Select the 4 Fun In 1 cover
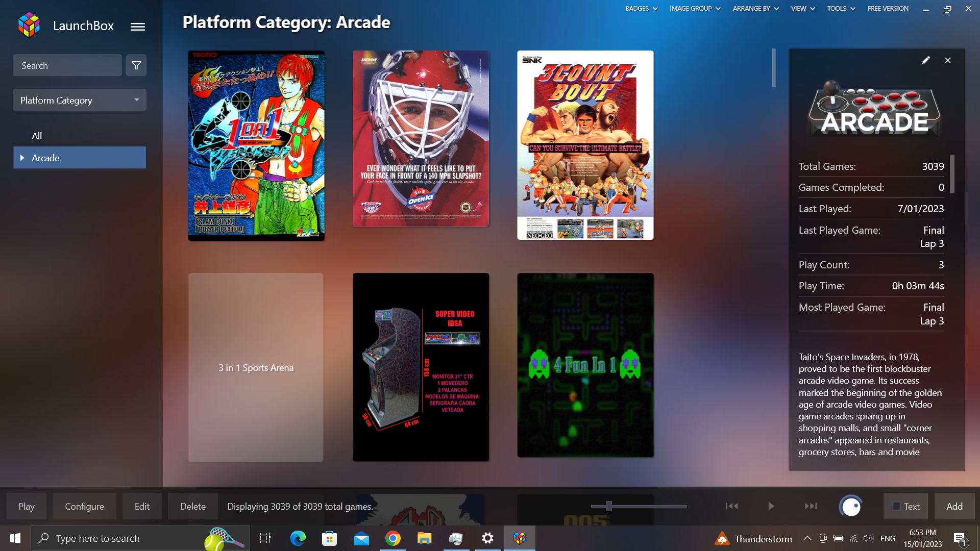The height and width of the screenshot is (551, 980). 585,365
